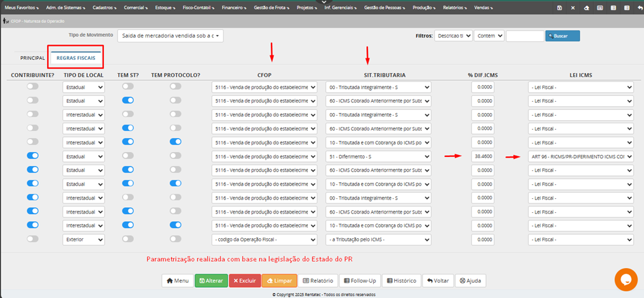Toggle Tem ST switch in the first row
This screenshot has width=644, height=298.
(x=128, y=86)
